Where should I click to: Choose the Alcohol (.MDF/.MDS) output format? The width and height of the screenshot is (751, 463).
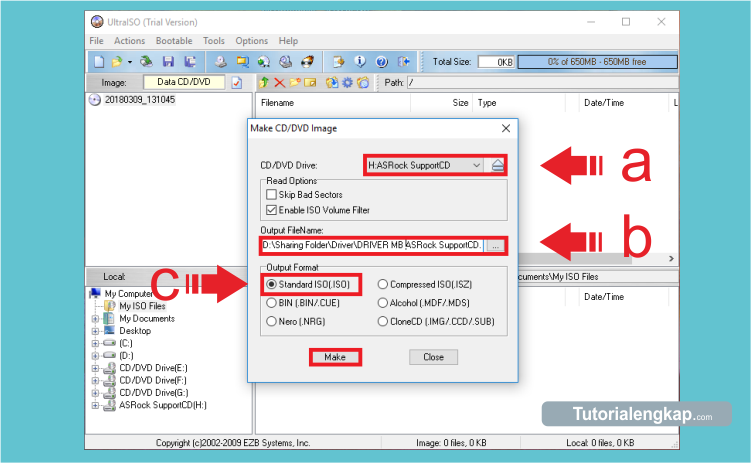382,303
